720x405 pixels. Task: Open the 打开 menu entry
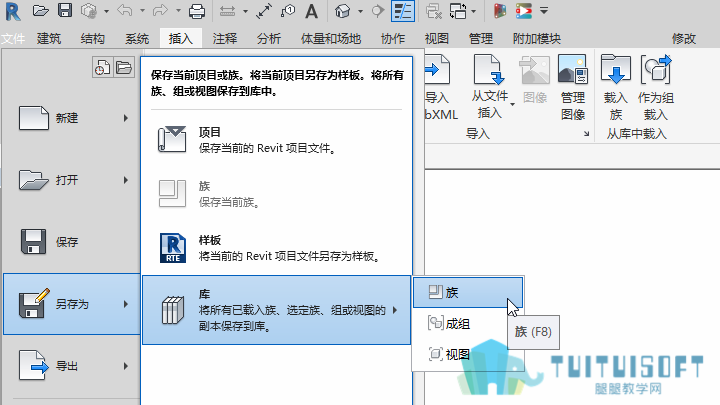coord(72,180)
